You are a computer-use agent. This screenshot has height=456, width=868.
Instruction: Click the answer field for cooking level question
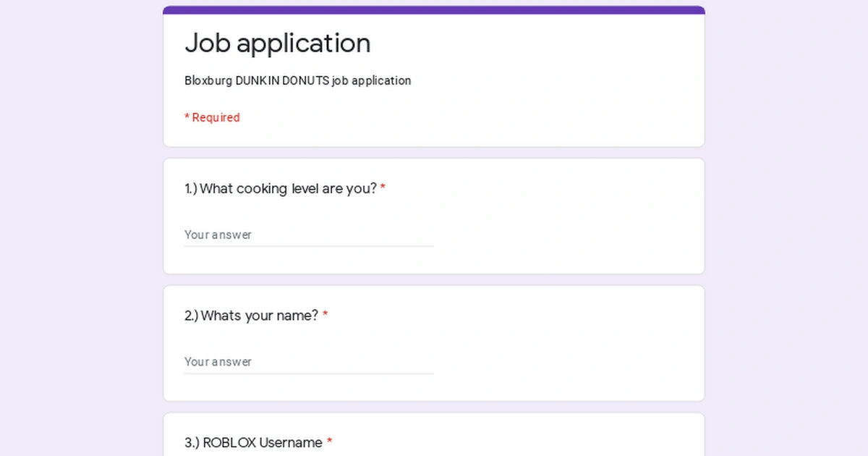point(304,235)
